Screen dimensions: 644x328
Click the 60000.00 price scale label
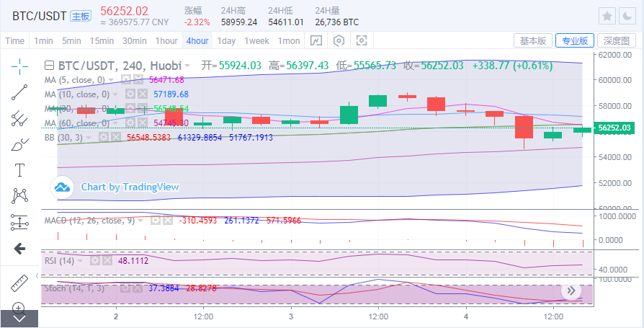[614, 80]
